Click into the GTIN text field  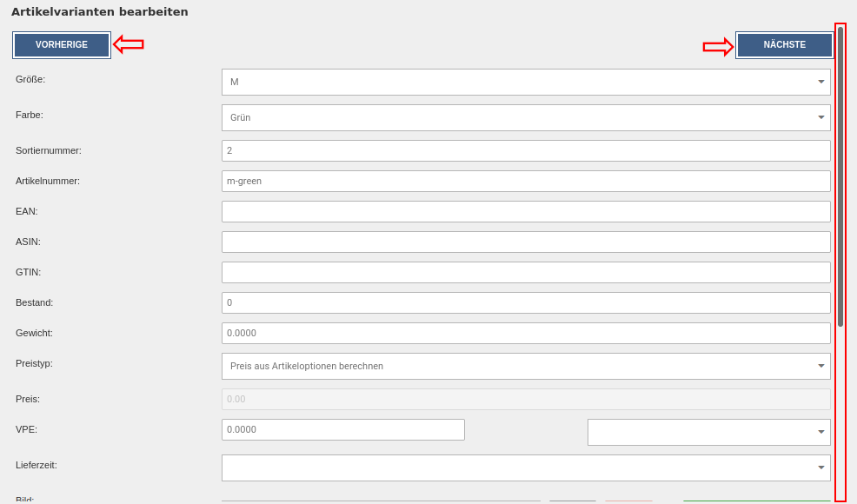tap(526, 273)
